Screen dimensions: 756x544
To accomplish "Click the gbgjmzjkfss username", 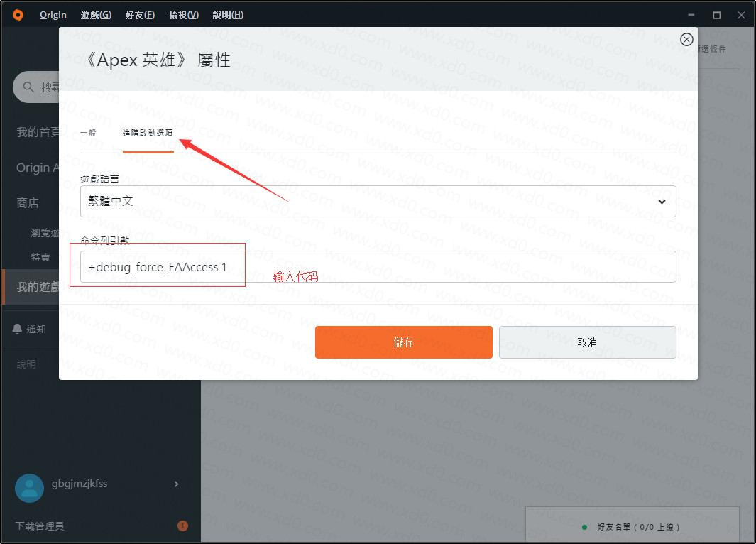I will [x=80, y=484].
